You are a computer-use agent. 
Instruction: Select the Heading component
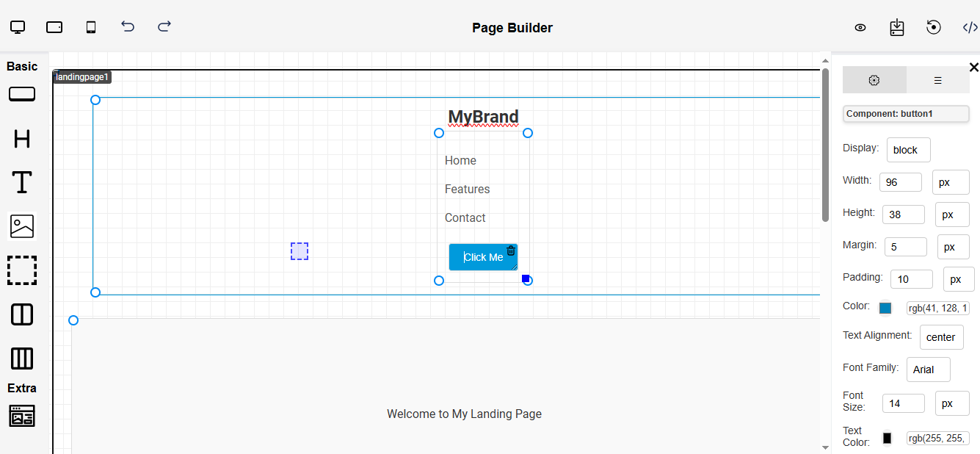[22, 138]
